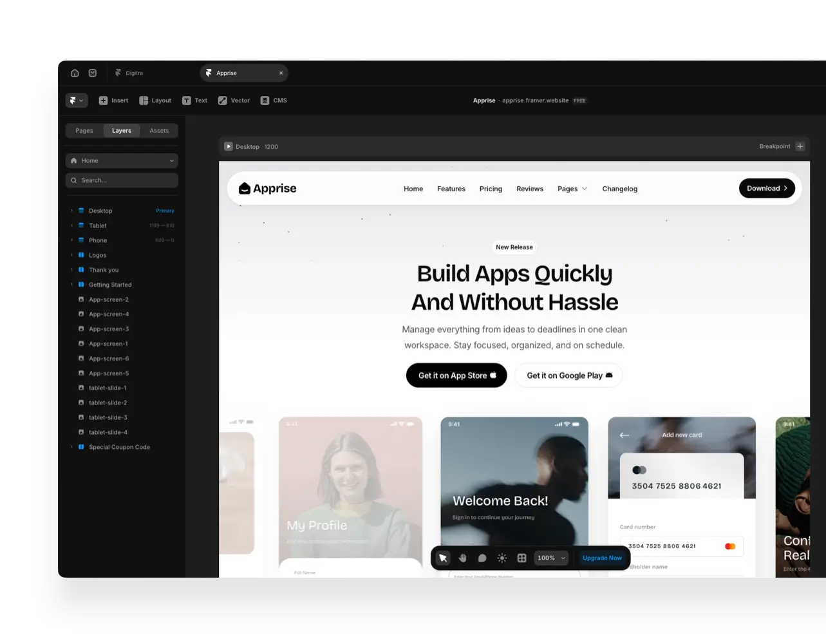Switch to the Assets tab

click(159, 131)
